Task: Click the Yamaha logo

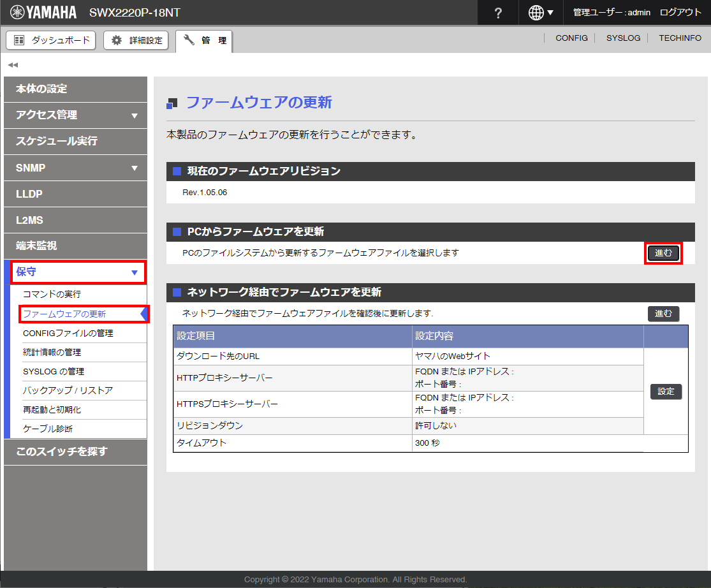Action: coord(43,13)
